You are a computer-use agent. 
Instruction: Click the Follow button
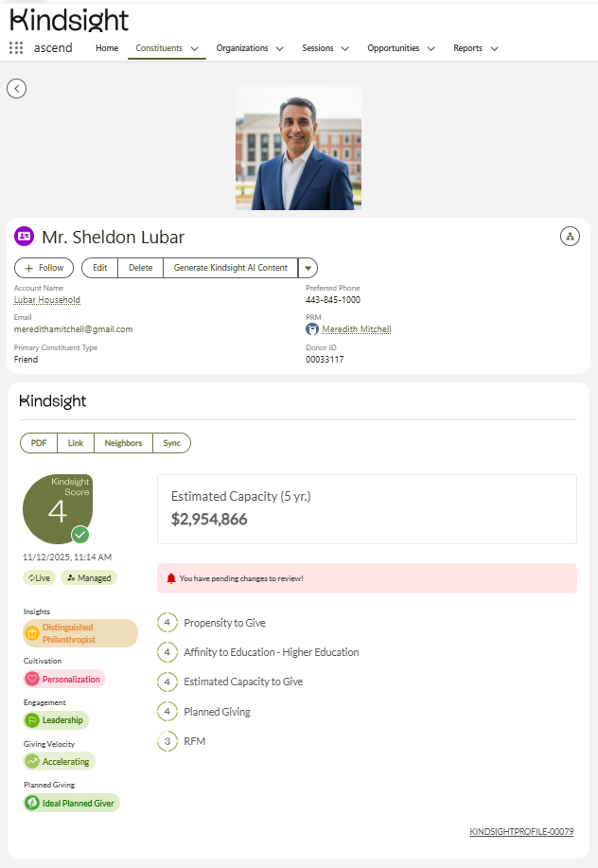[44, 268]
